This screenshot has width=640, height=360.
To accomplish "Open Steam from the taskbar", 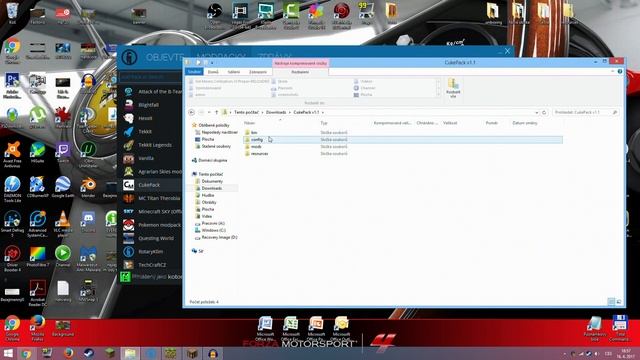I will point(89,353).
